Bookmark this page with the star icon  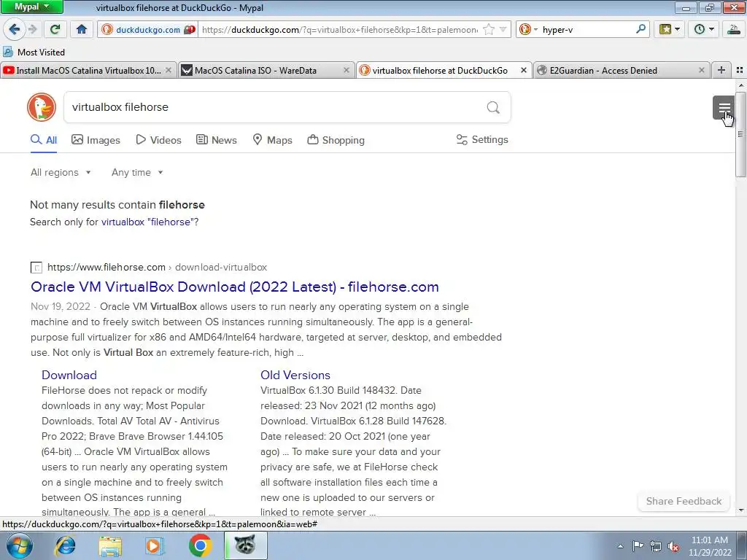[488, 29]
